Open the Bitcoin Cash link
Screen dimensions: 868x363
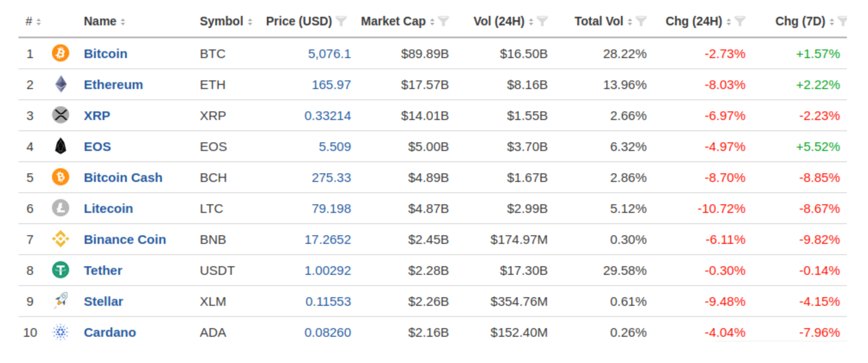(123, 177)
